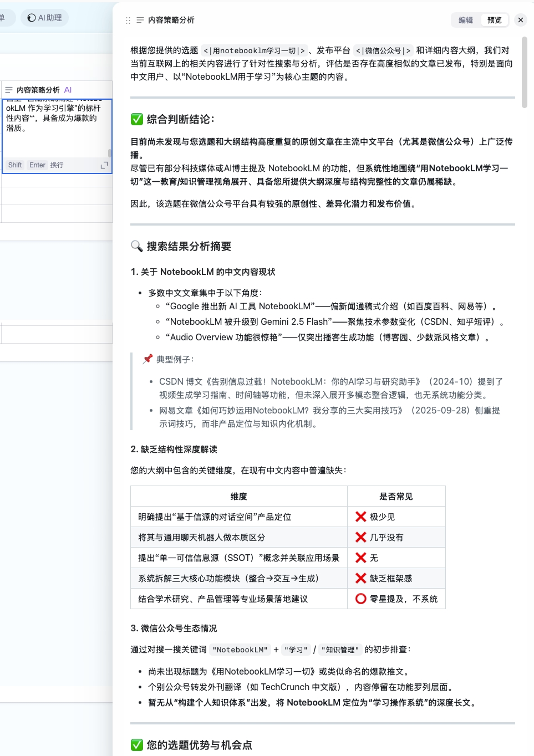Click the heading 综合判断结论
534x756 pixels.
tap(180, 119)
